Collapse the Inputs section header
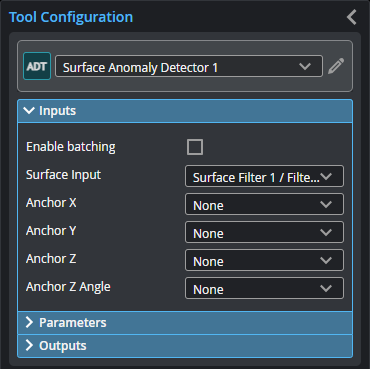 tap(185, 111)
